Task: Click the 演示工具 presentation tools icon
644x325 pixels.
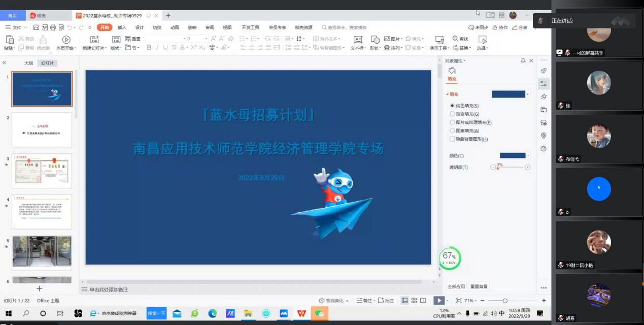Action: coord(439,40)
